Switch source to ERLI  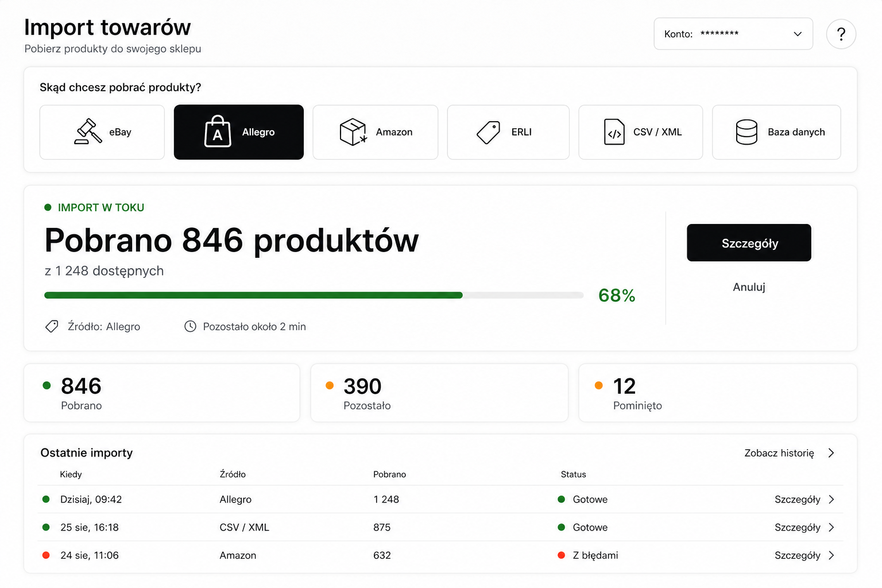(508, 132)
